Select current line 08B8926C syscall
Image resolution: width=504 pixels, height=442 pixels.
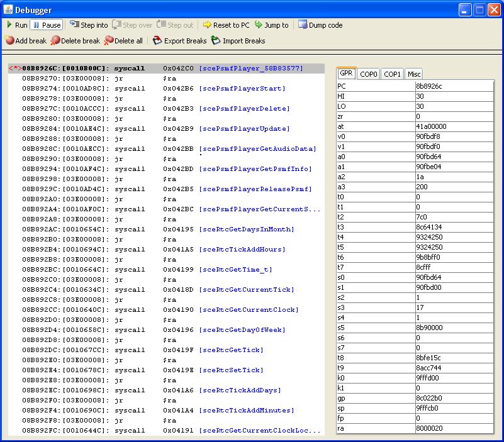pos(166,69)
